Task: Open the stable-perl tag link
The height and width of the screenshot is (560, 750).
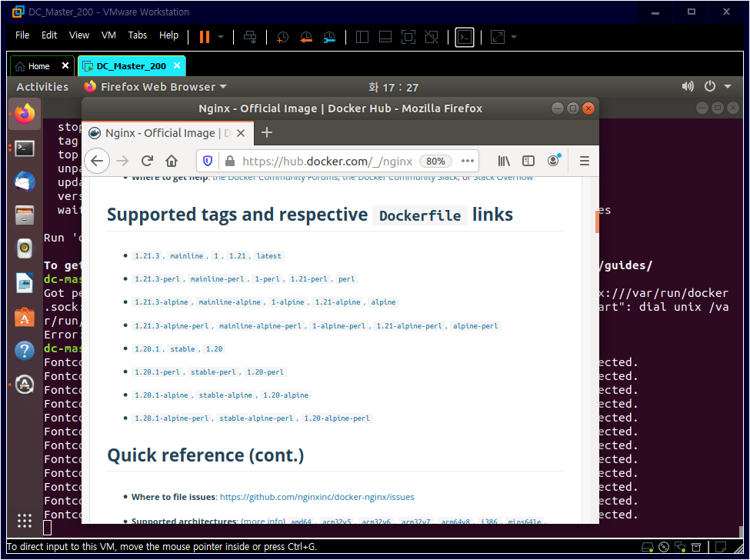Action: pos(213,372)
